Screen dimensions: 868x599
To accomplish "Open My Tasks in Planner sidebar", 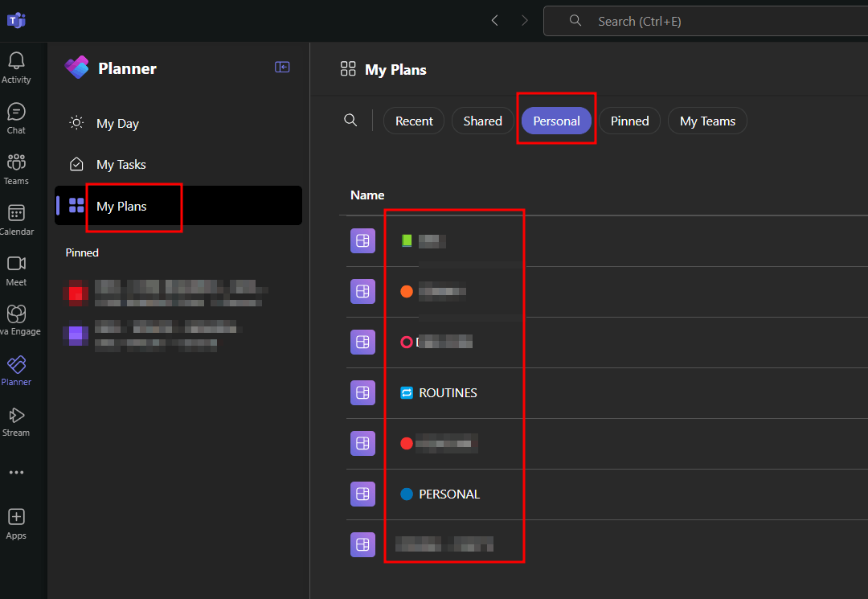I will 121,164.
